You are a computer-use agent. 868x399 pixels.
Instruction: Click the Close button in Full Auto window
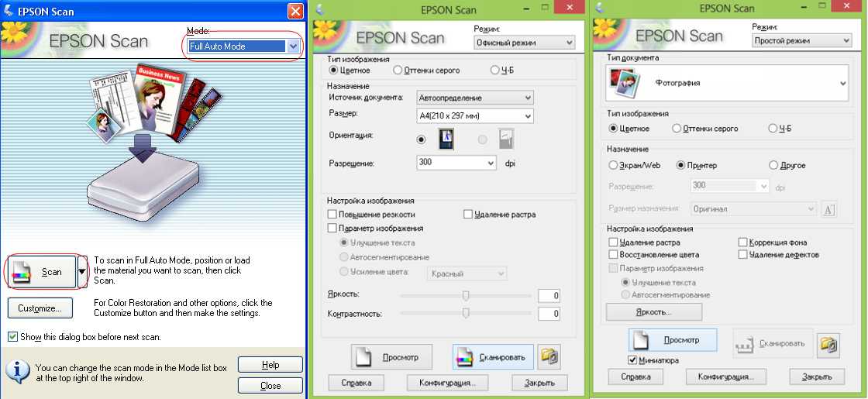point(270,385)
